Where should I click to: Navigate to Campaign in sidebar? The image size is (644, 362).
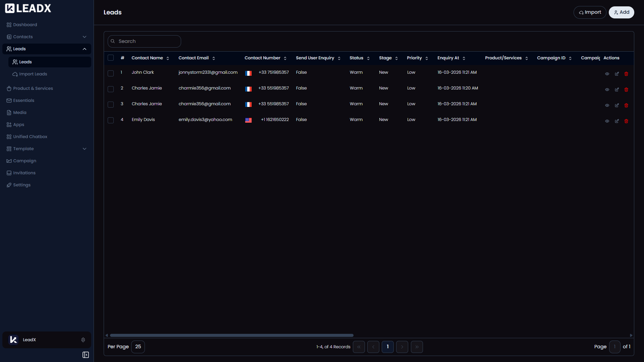(24, 161)
